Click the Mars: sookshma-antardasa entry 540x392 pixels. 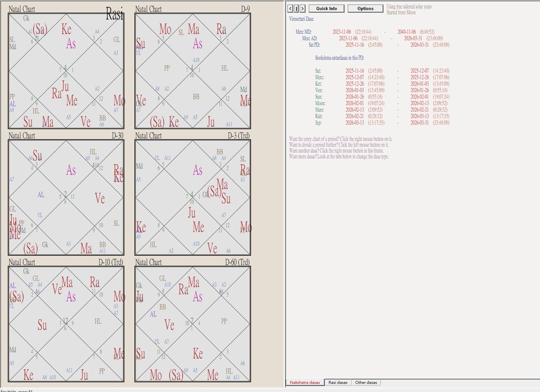click(x=382, y=110)
